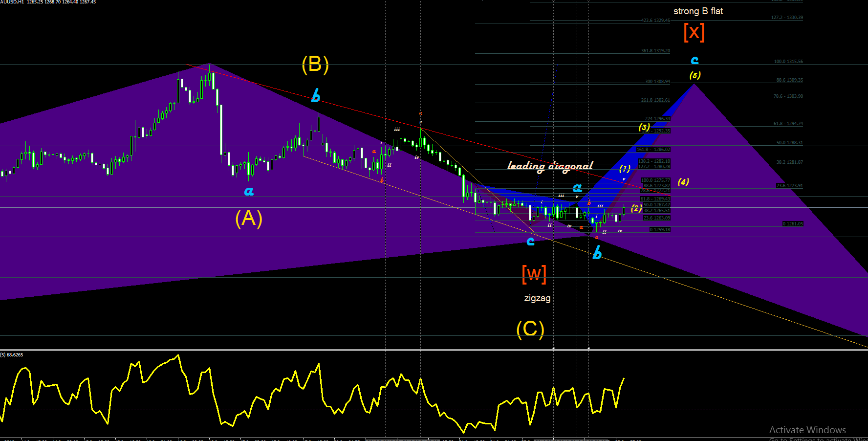Click the AUUSD,H1 chart header text
Viewport: 868px width, 441px height.
(x=48, y=2)
